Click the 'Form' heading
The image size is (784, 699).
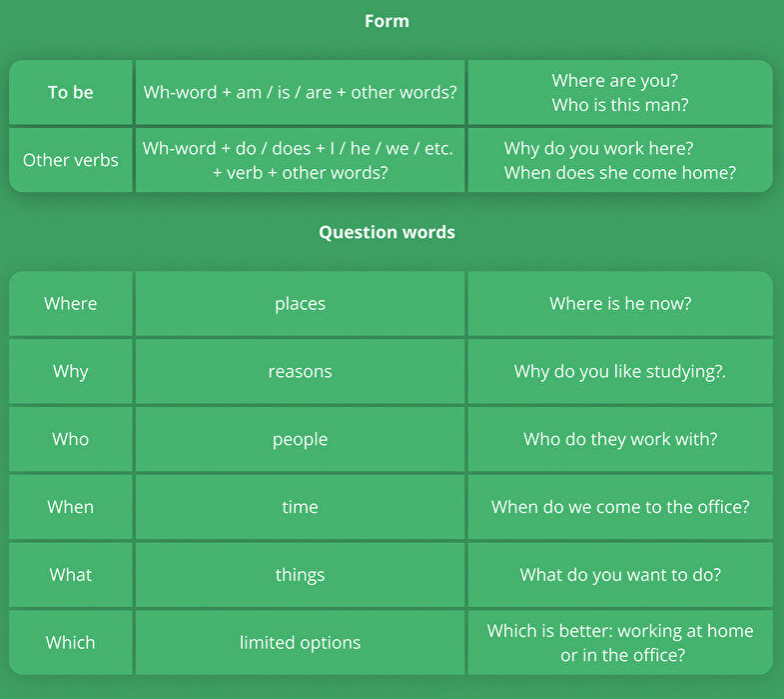pos(386,21)
